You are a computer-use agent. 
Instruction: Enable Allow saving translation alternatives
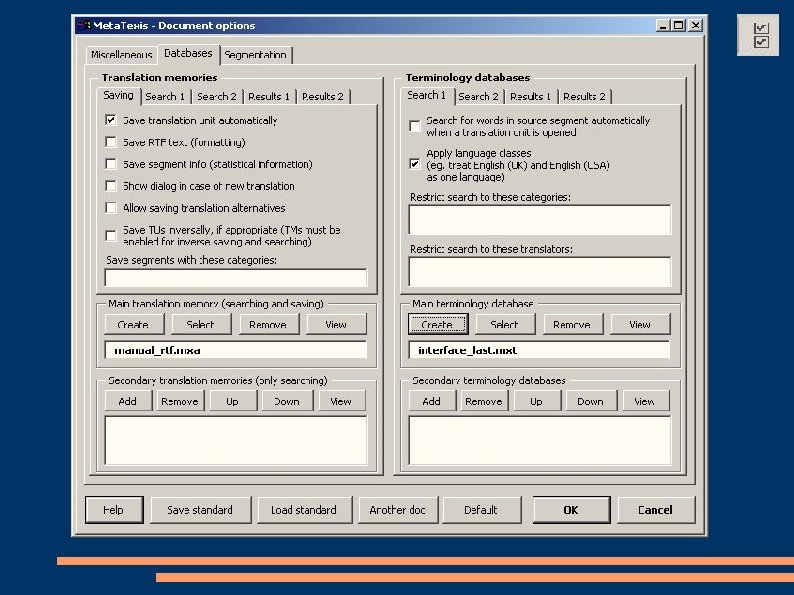pyautogui.click(x=110, y=208)
